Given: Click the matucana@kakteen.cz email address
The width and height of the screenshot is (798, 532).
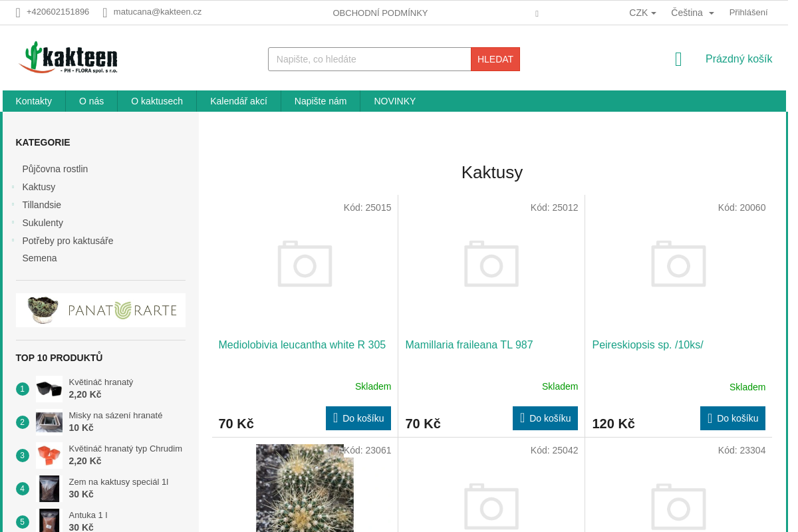Looking at the screenshot, I should coord(158,12).
